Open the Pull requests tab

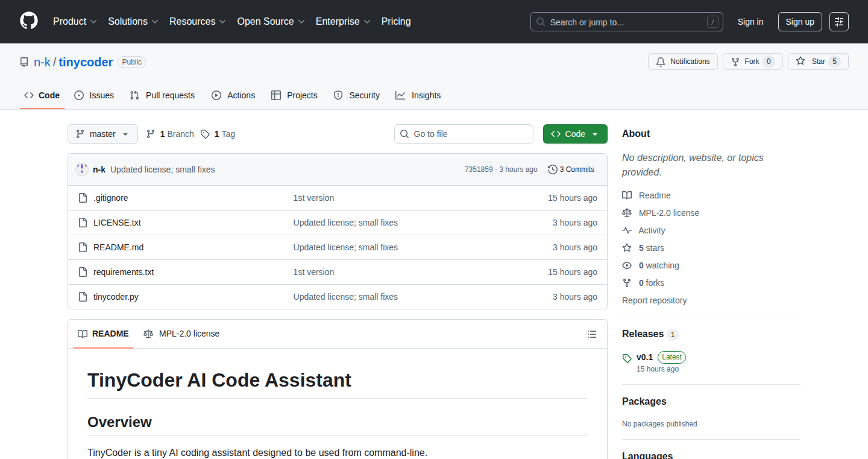point(163,95)
